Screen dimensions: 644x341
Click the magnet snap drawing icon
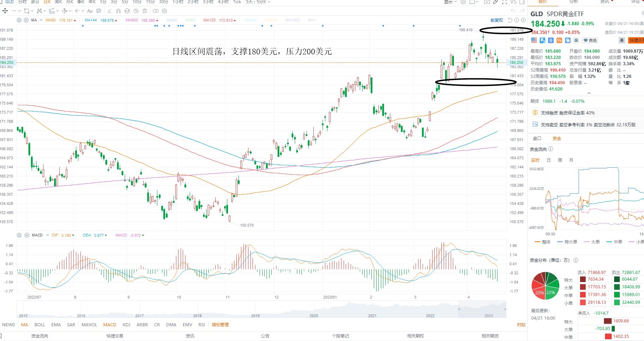pos(118,11)
